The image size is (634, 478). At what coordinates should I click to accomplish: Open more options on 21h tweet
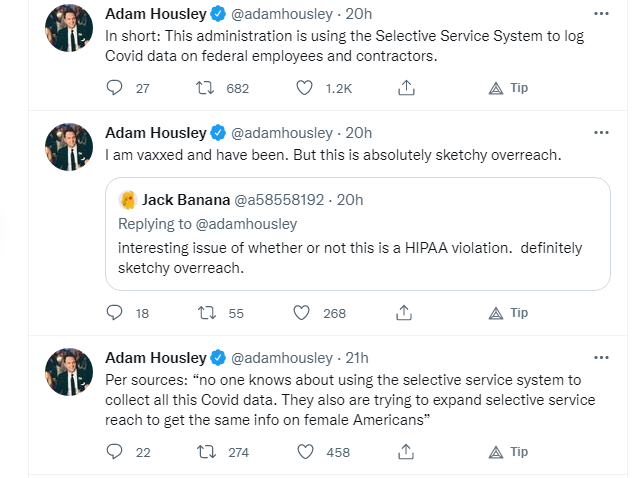pyautogui.click(x=601, y=357)
